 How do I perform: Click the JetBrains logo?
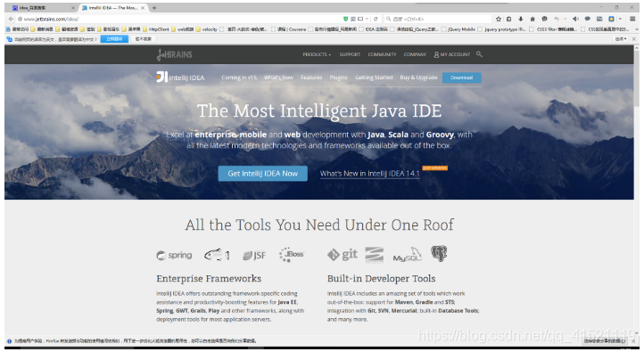pos(174,54)
